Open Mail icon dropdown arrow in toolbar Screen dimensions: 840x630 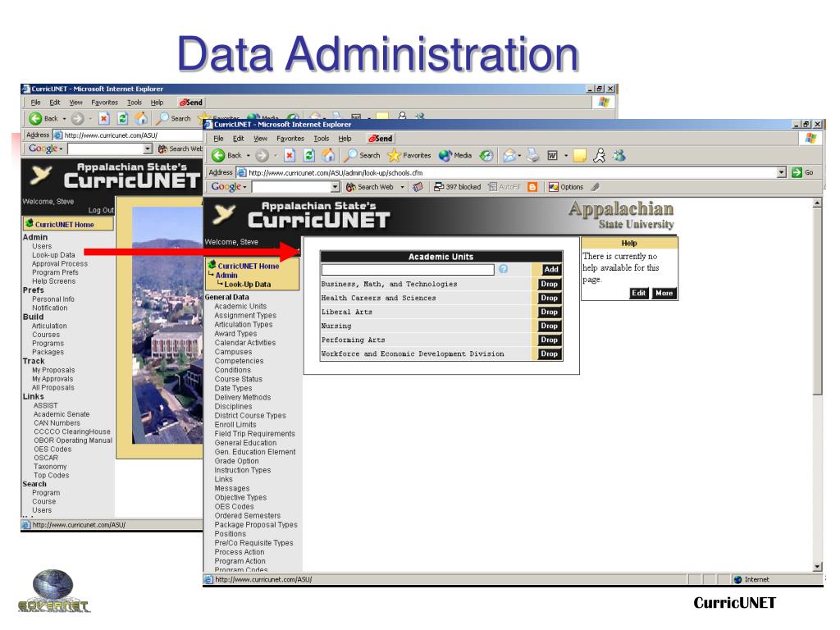click(x=519, y=155)
